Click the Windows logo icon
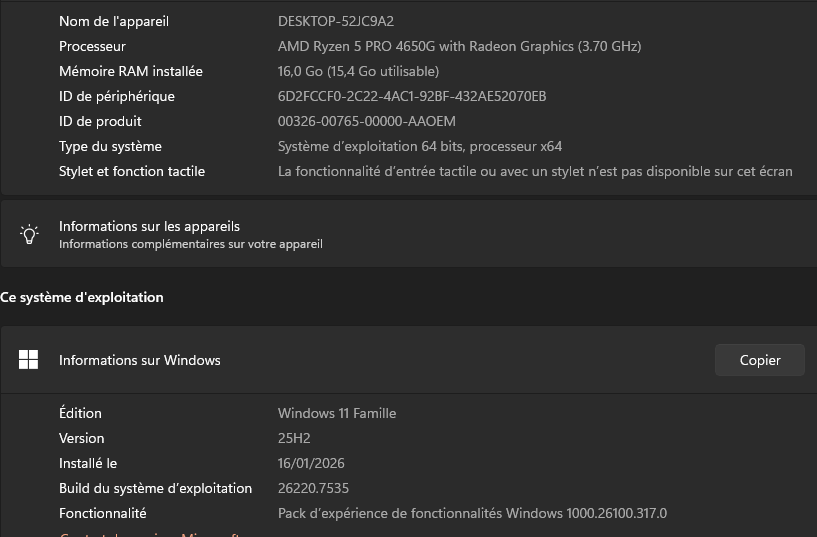817x537 pixels. 29,360
